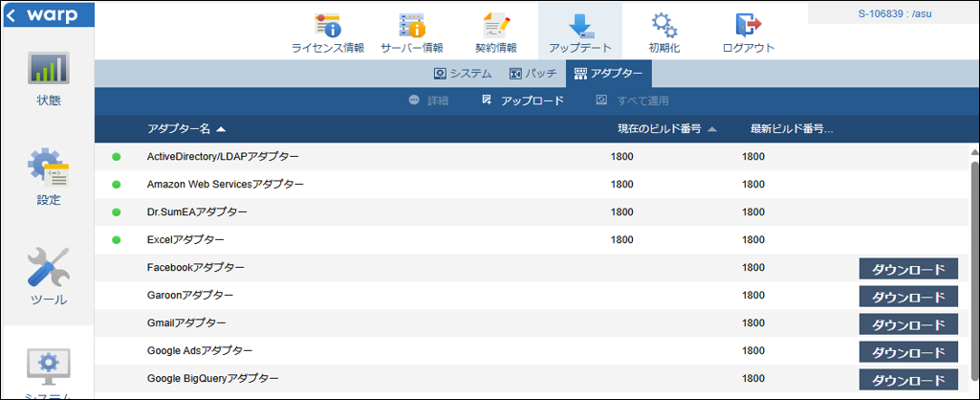Open the ツール wrench and screwdriver icon
Screen dimensions: 980x400
coord(48,267)
